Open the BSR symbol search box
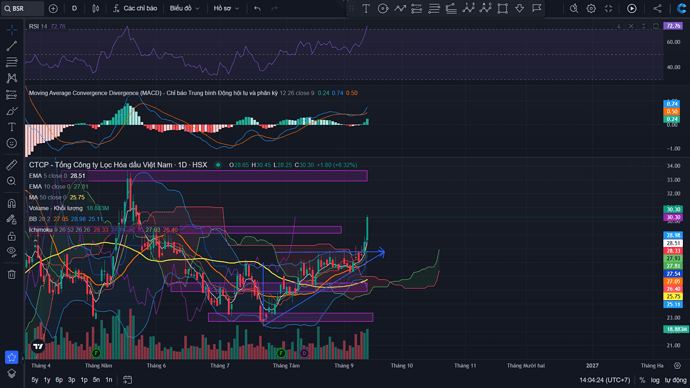 pyautogui.click(x=22, y=8)
